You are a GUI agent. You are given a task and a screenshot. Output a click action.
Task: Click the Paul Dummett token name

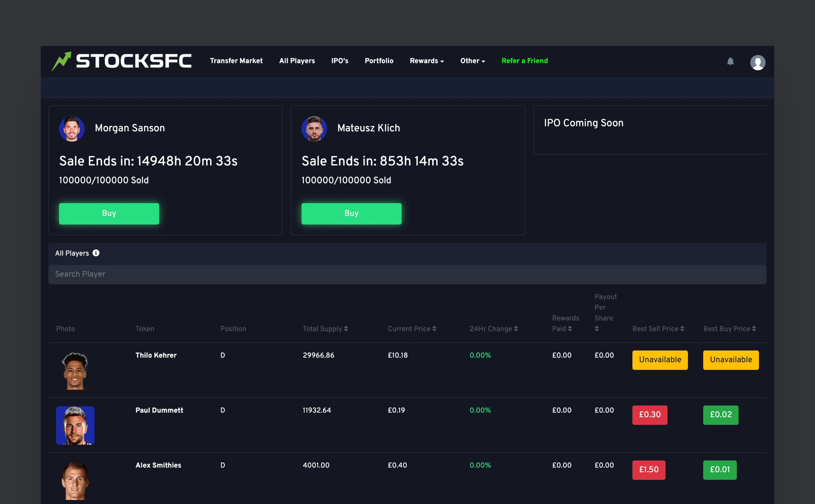click(x=159, y=410)
